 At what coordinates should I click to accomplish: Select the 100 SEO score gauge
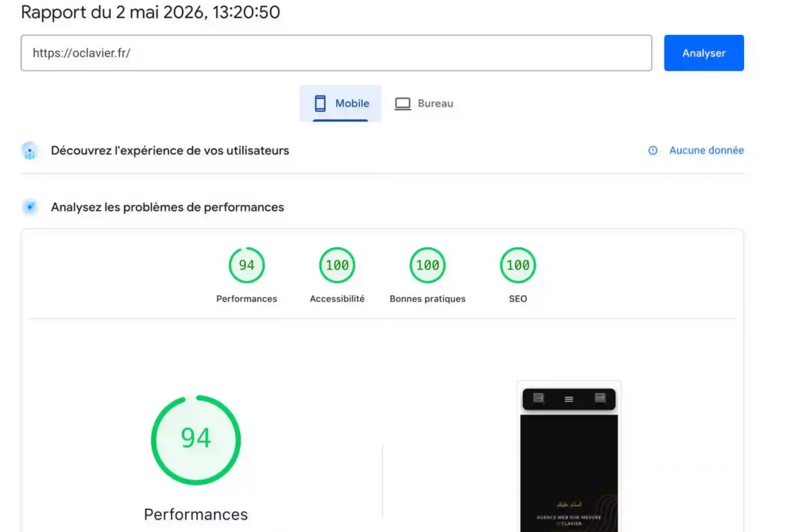(518, 265)
